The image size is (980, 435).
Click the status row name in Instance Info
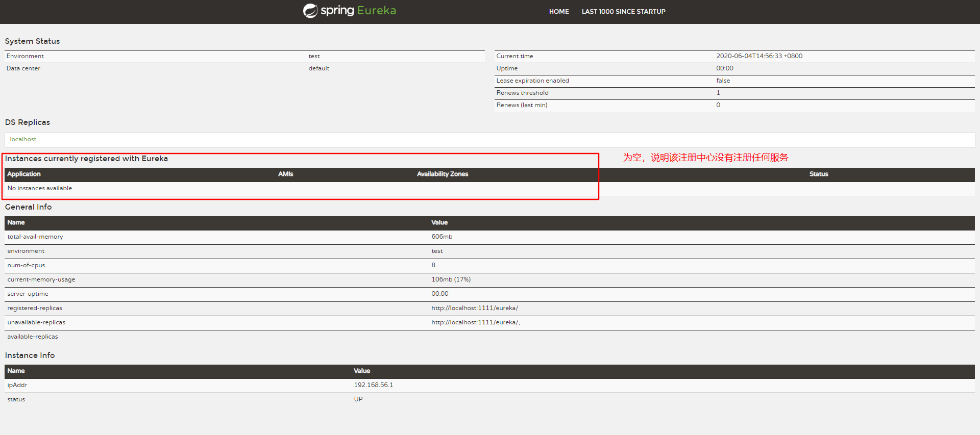[16, 399]
